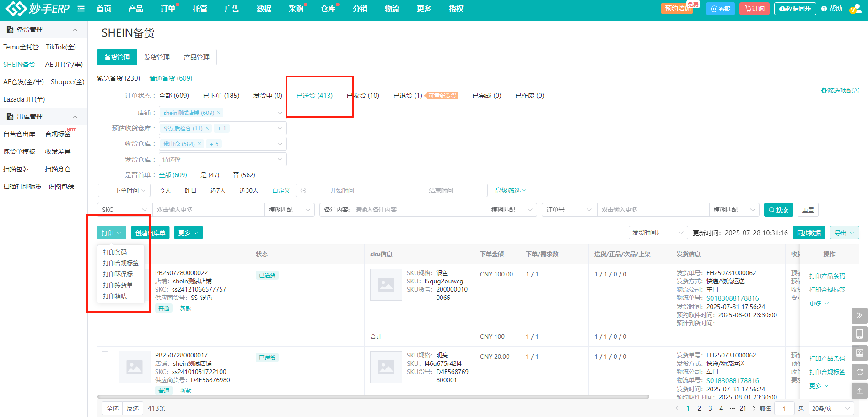The width and height of the screenshot is (868, 417).
Task: Click the 重置 reset button
Action: [x=808, y=210]
